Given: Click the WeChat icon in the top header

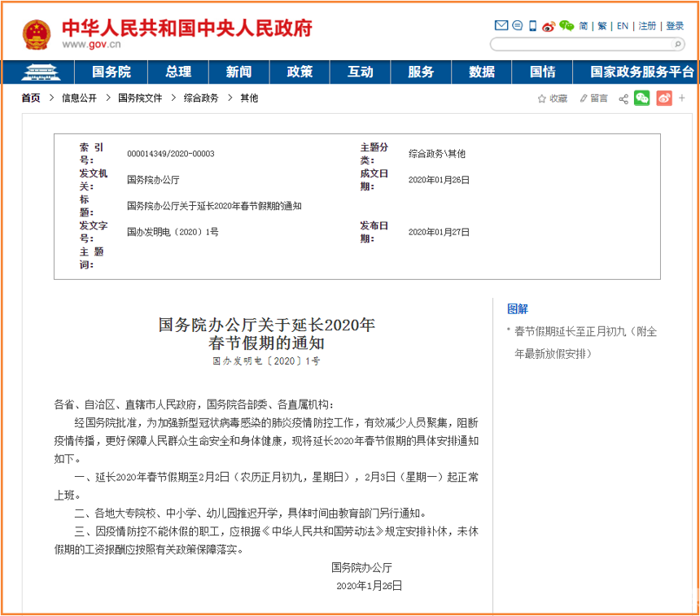Looking at the screenshot, I should (x=566, y=26).
